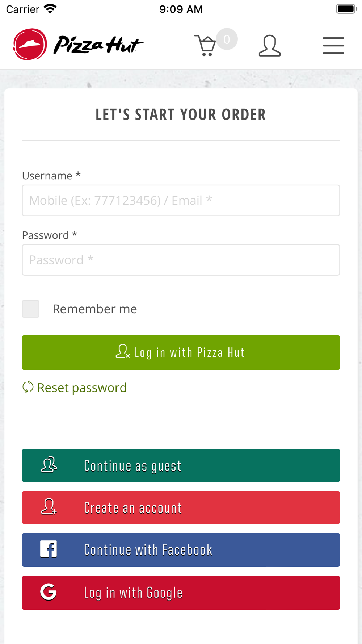Tap the guest users icon
This screenshot has height=644, width=362.
click(49, 465)
